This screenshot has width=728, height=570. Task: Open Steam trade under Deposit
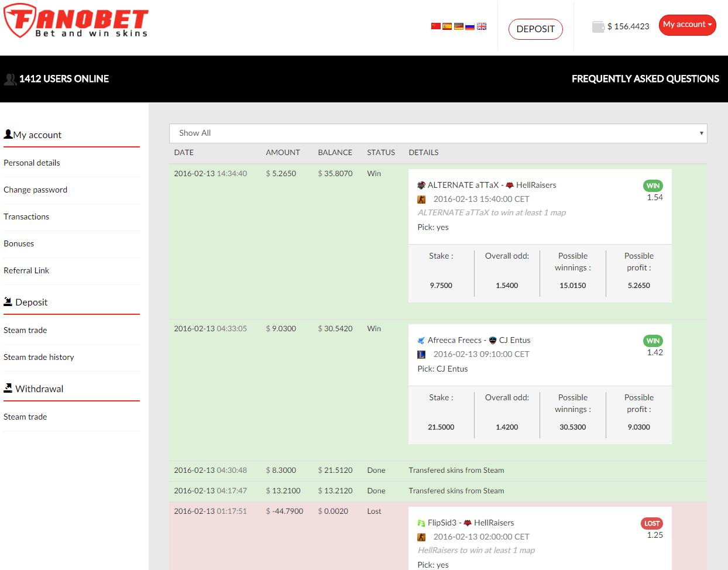coord(25,330)
